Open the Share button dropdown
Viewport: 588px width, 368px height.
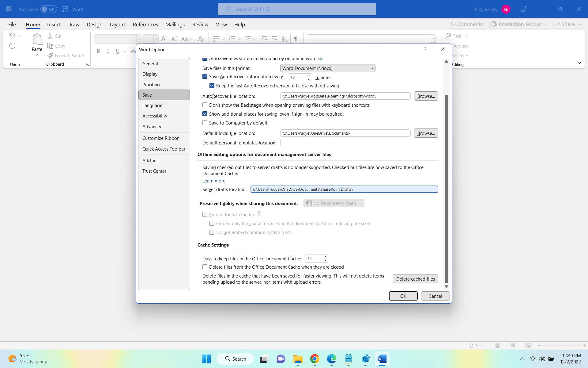point(580,24)
